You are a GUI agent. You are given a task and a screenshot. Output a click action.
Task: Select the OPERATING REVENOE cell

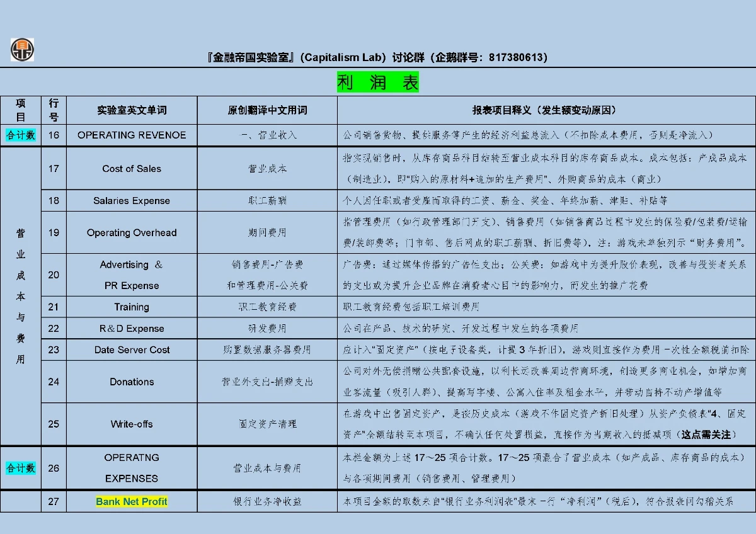[x=132, y=135]
